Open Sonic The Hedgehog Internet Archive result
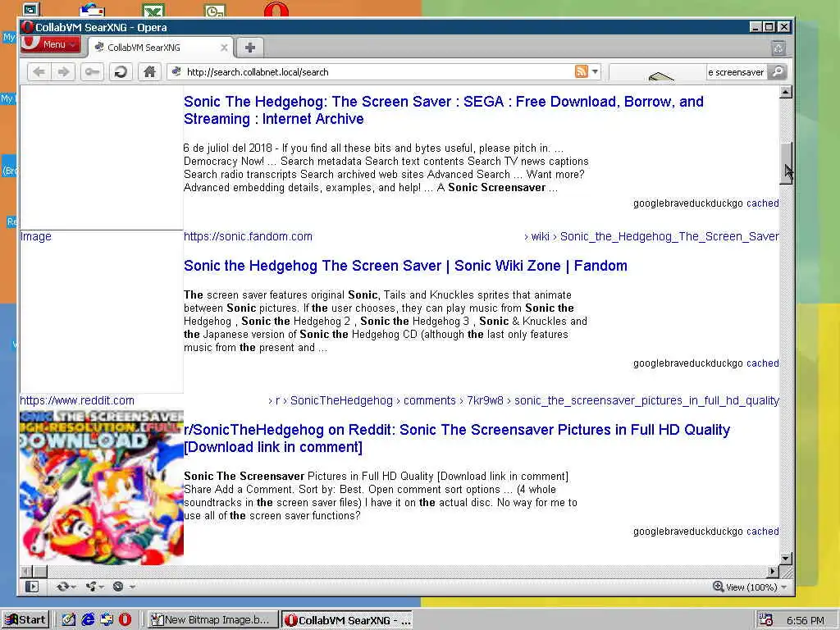This screenshot has width=840, height=630. pos(444,110)
